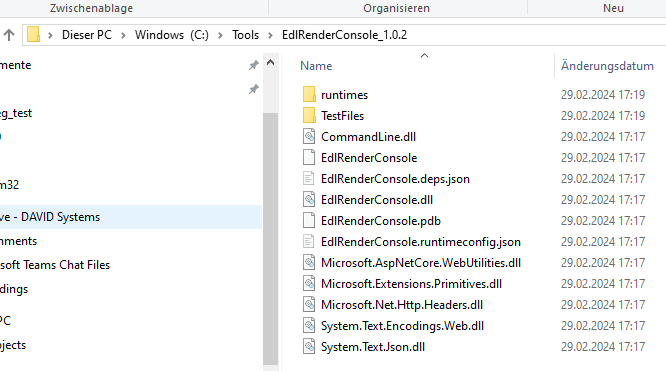
Task: Select the runtimes folder name
Action: [x=344, y=95]
